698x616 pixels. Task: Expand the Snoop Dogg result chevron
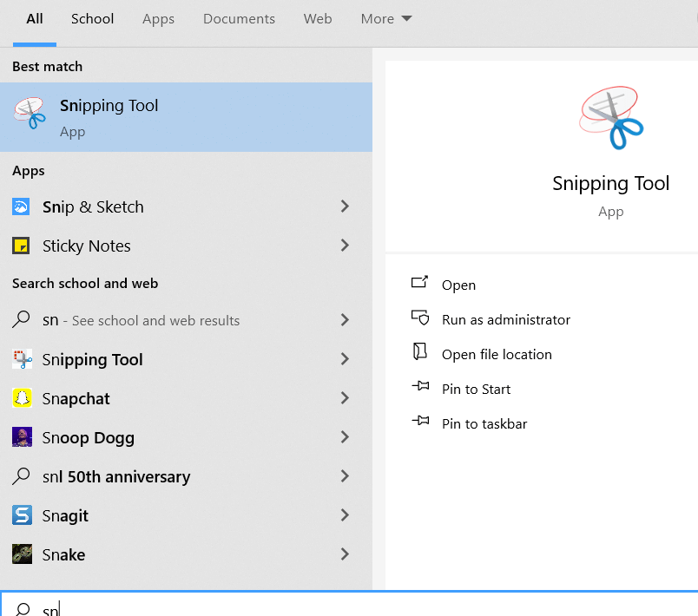pos(346,437)
